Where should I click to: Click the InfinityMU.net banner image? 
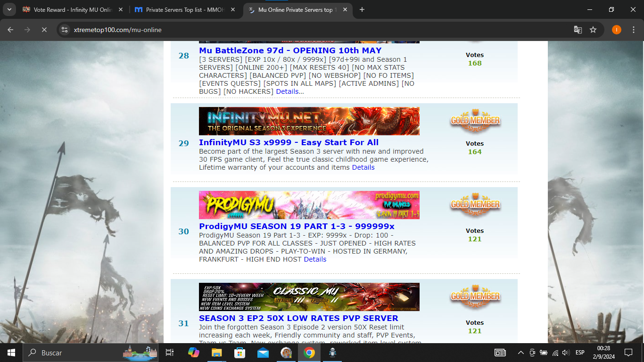pos(309,121)
